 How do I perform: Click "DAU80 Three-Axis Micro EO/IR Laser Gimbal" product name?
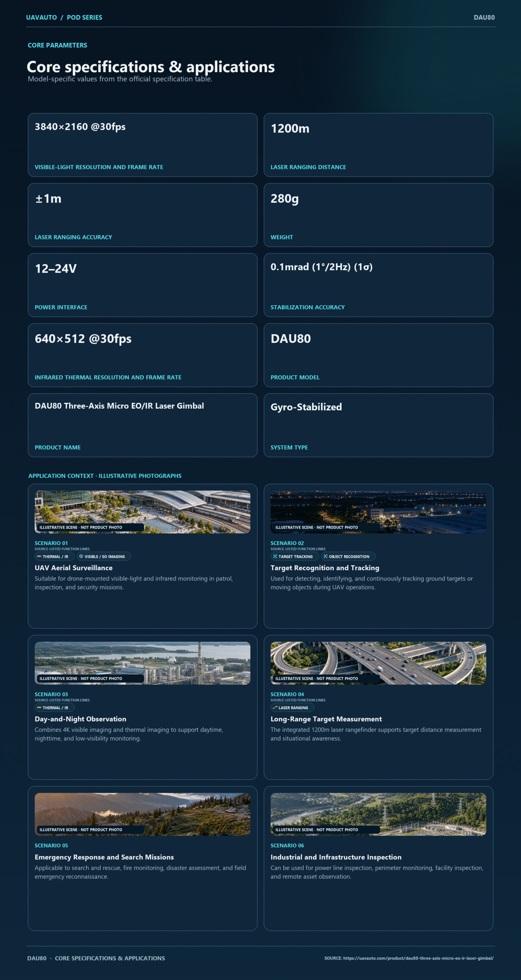[119, 406]
